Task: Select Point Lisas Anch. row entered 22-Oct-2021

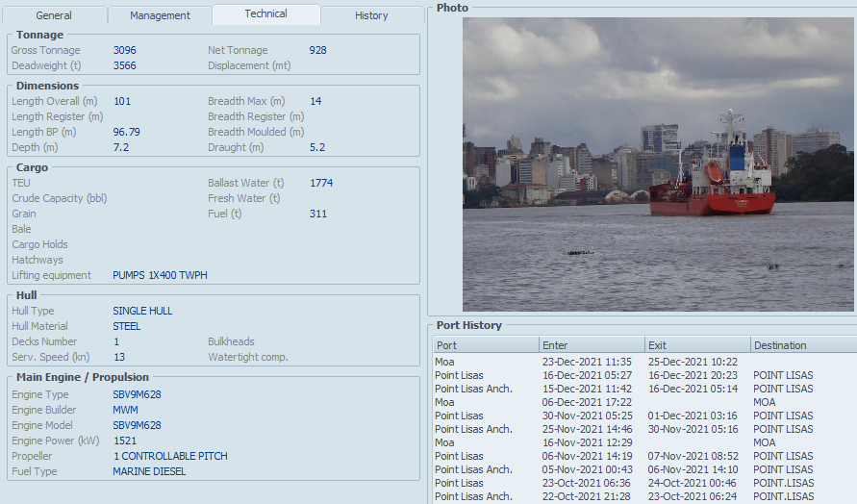Action: [x=645, y=496]
